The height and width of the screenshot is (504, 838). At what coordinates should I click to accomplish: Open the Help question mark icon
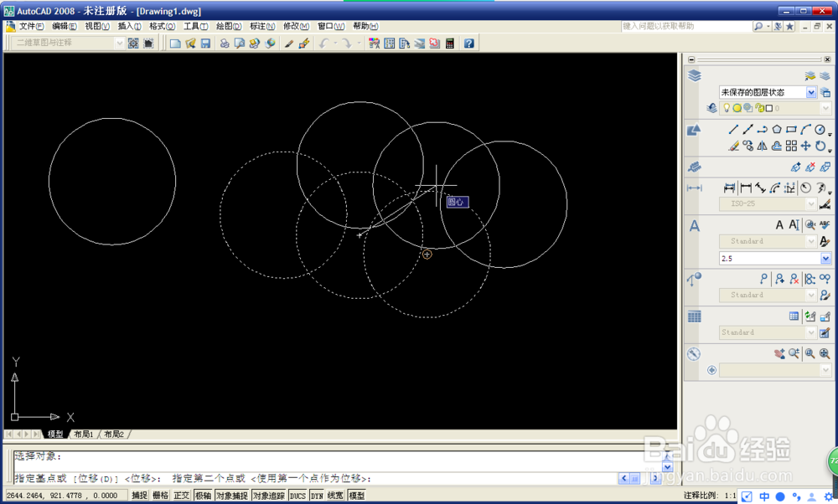point(469,44)
